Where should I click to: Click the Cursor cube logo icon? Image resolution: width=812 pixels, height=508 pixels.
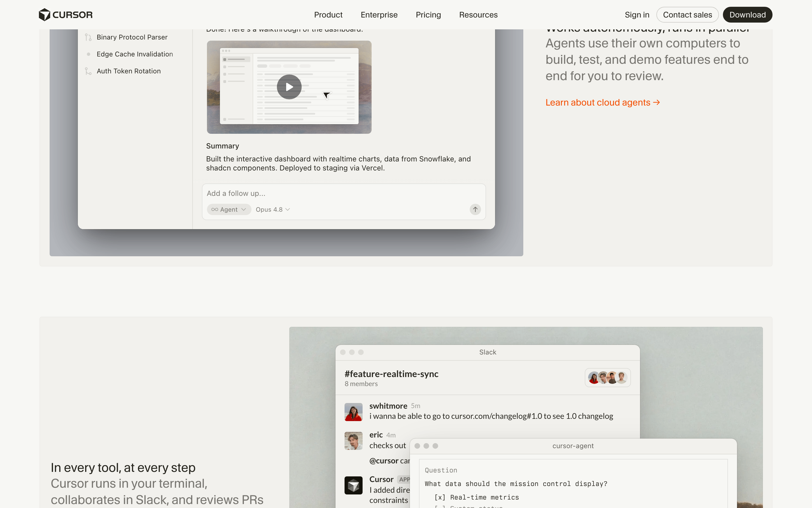pyautogui.click(x=44, y=14)
